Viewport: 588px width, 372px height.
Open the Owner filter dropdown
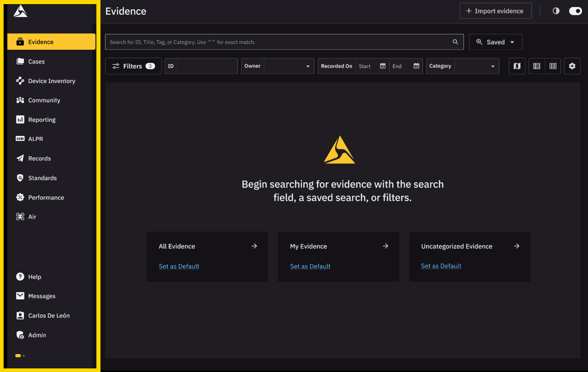[x=289, y=66]
